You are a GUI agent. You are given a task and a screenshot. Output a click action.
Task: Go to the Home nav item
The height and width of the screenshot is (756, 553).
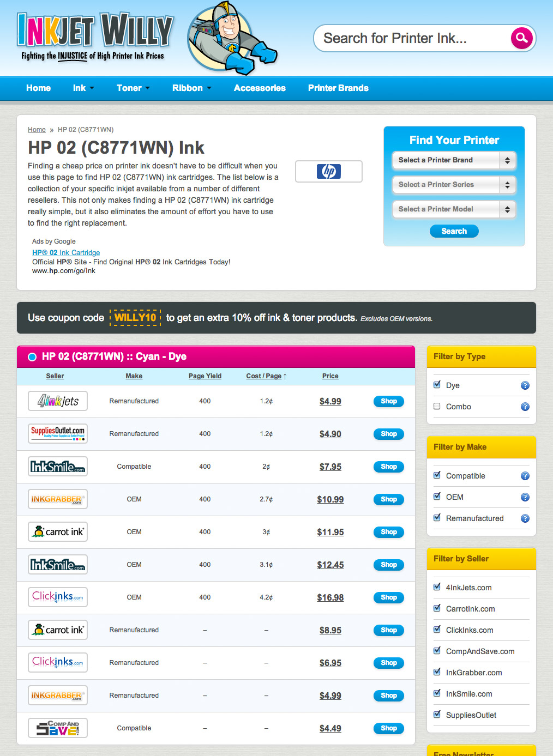pyautogui.click(x=38, y=88)
